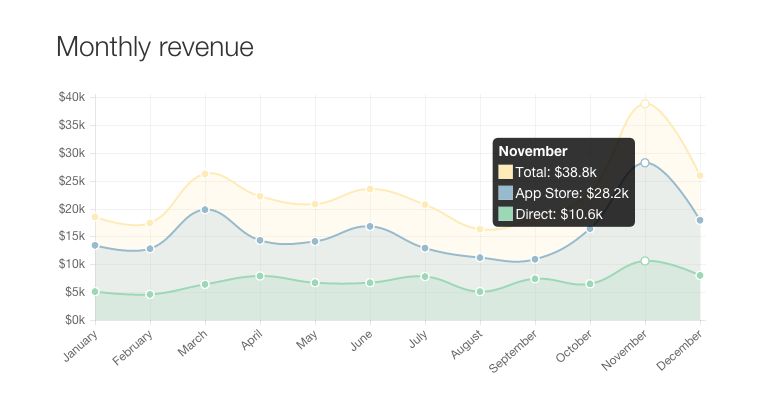Click the Total data point for March
This screenshot has width=777, height=400.
[x=205, y=174]
